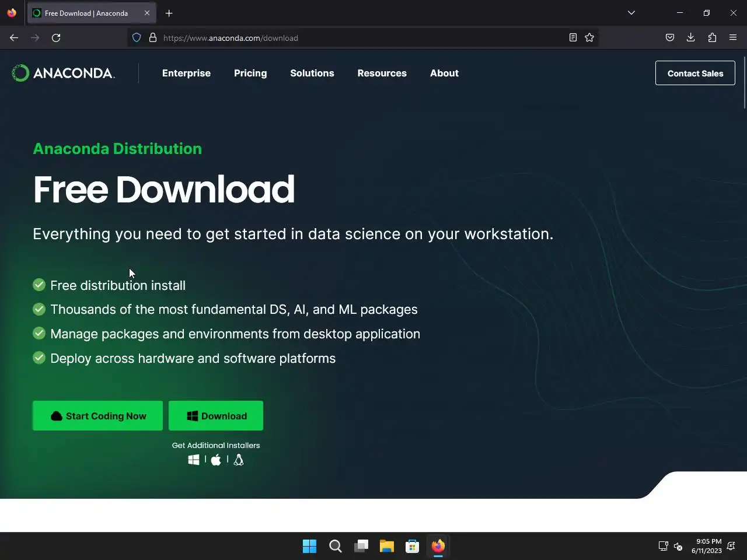Screen dimensions: 747x560
Task: Click the page vertical scrollbar thumb
Action: 744,82
